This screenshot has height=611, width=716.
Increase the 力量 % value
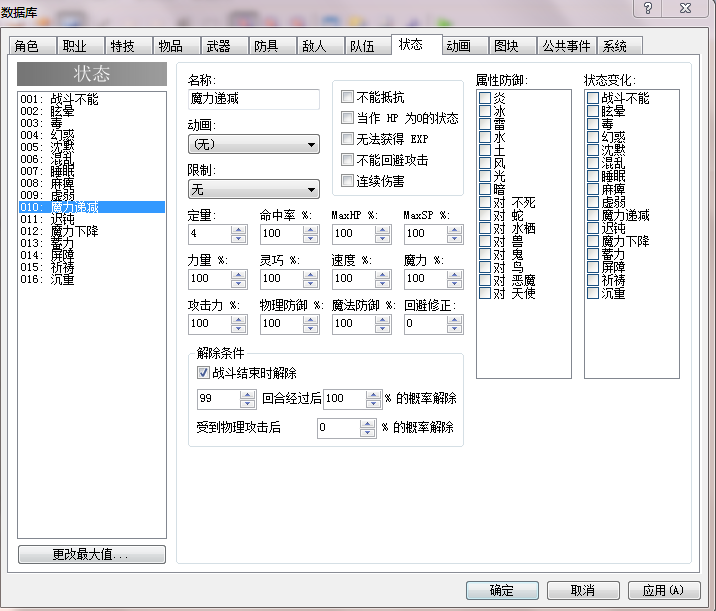pyautogui.click(x=238, y=274)
